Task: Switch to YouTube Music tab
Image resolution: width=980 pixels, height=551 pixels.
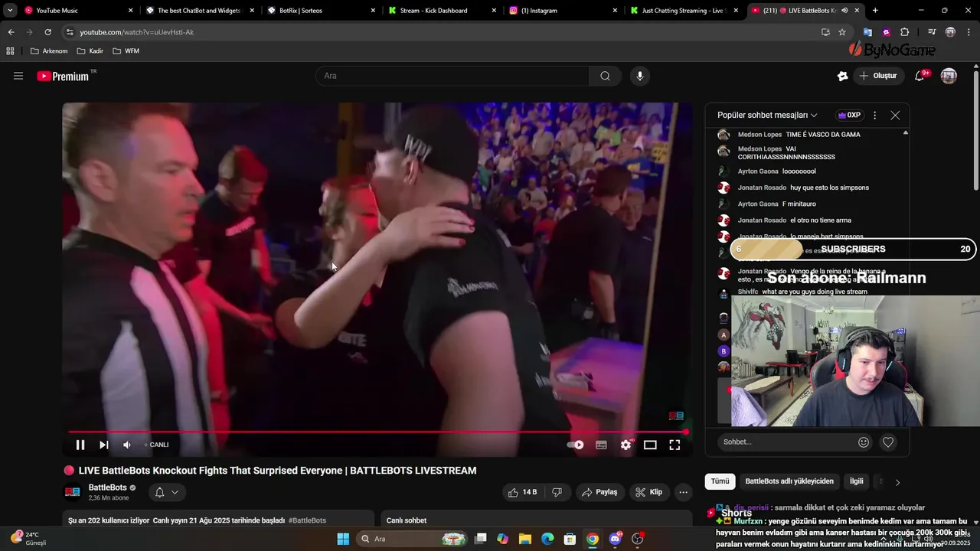Action: [77, 11]
